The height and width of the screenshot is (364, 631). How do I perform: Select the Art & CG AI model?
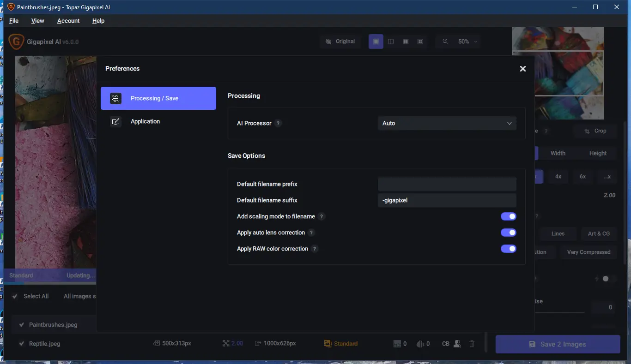(x=599, y=233)
